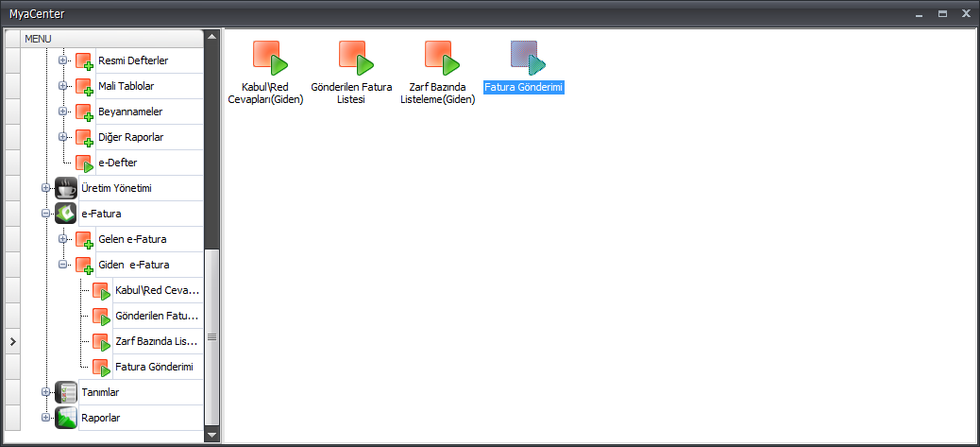Click the row indicator arrow beside Zarf Bazında
The width and height of the screenshot is (980, 447).
click(12, 341)
